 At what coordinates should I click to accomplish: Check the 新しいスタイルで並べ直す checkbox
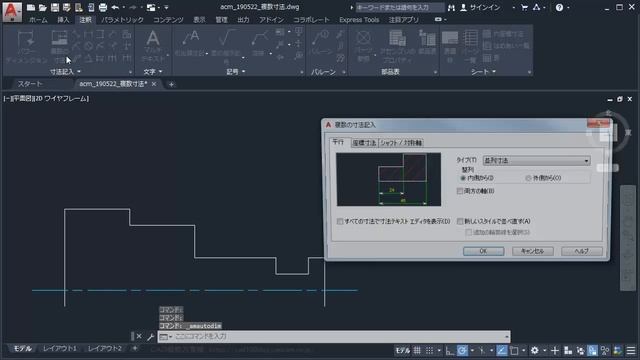click(x=460, y=221)
